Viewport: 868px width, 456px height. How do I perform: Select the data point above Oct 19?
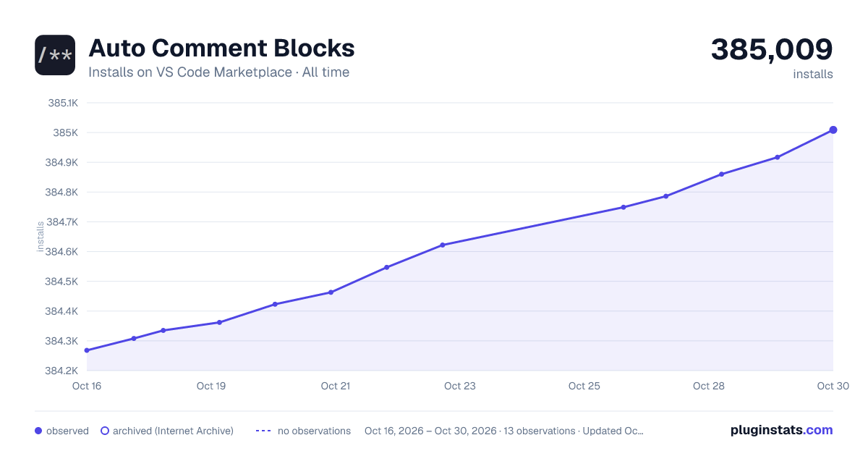point(219,322)
